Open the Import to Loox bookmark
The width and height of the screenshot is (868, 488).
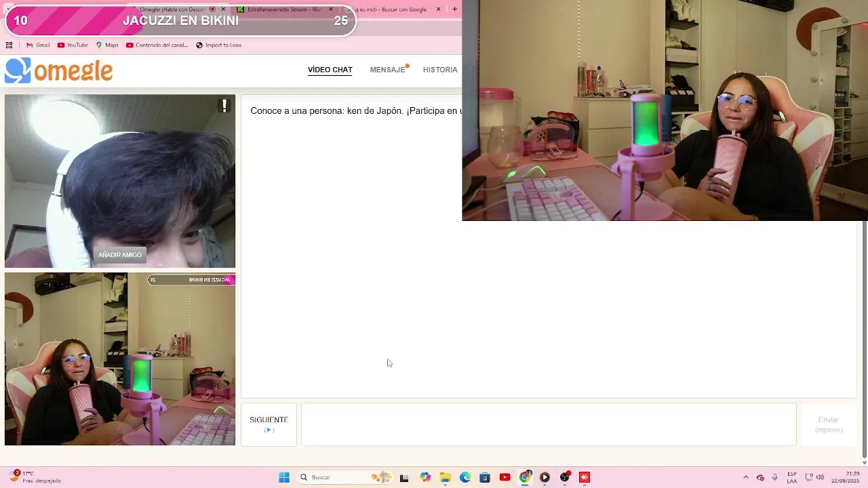[x=218, y=45]
